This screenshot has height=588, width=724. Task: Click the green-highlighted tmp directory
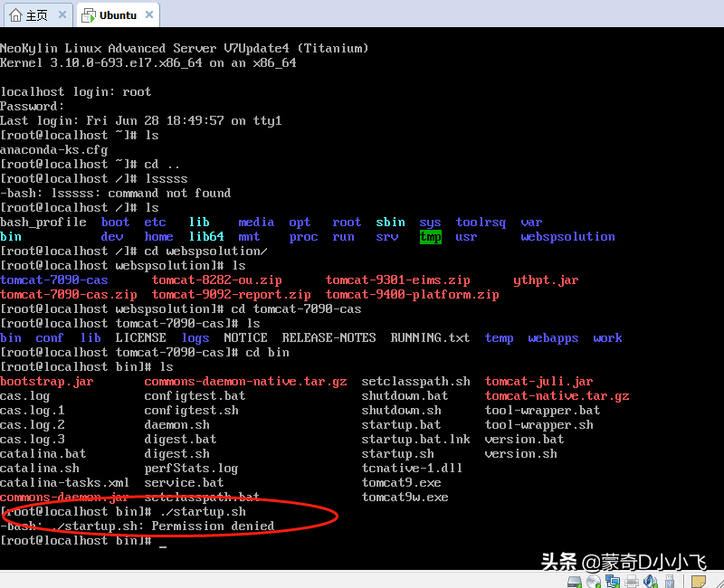pyautogui.click(x=431, y=237)
